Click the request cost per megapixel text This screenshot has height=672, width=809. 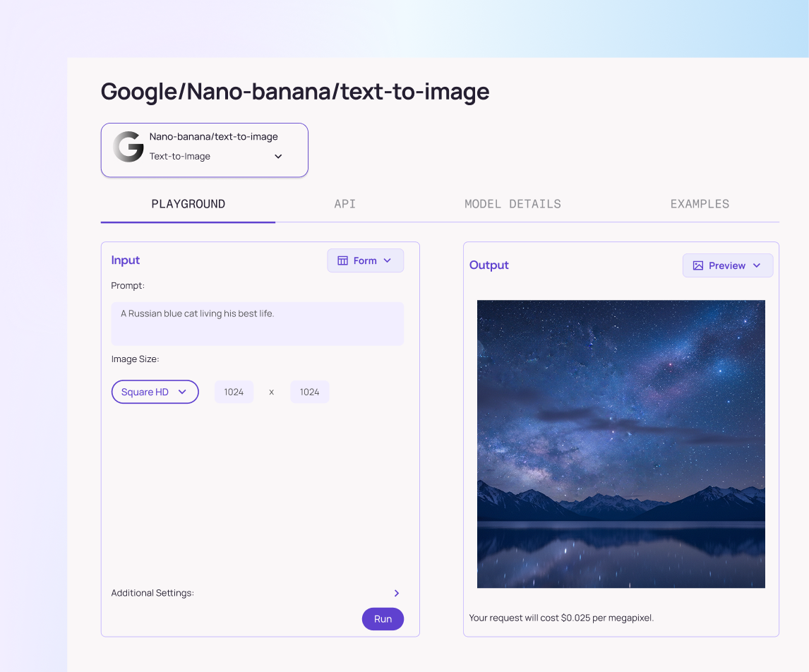[x=561, y=618]
